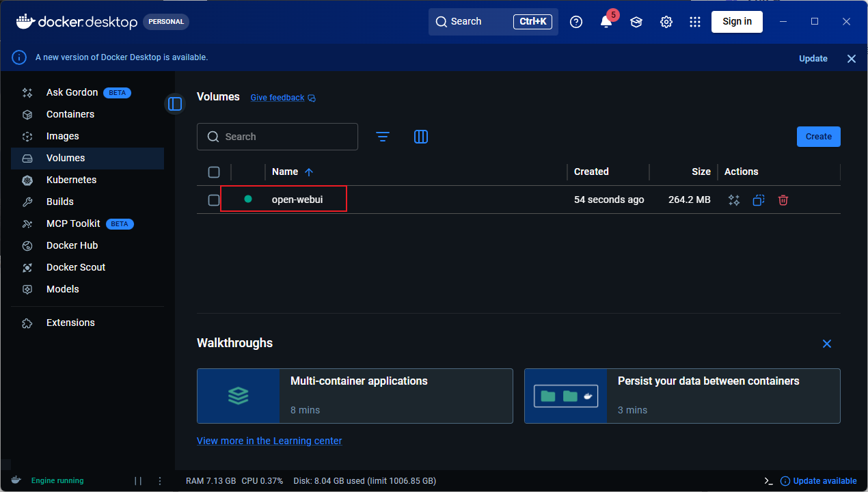
Task: Click the Engine running status text
Action: 57,480
